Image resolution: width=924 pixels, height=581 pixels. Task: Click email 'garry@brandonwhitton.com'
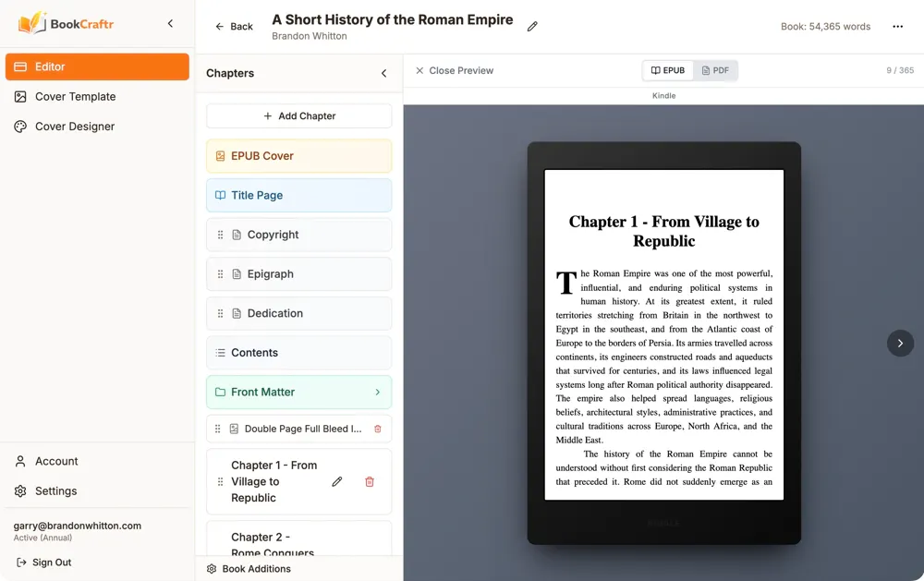point(78,526)
